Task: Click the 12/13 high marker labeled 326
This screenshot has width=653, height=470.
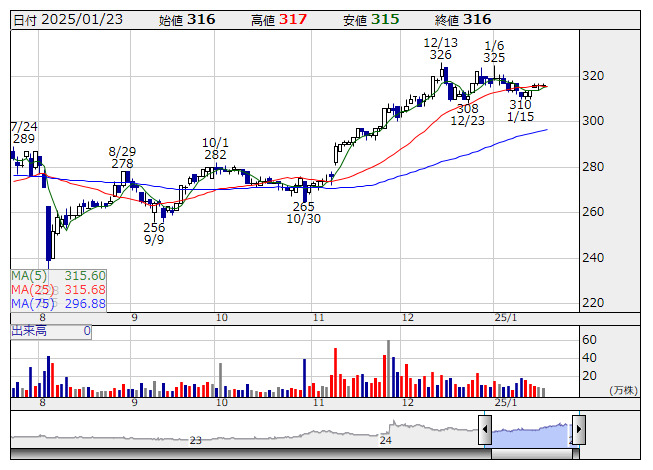Action: tap(440, 55)
